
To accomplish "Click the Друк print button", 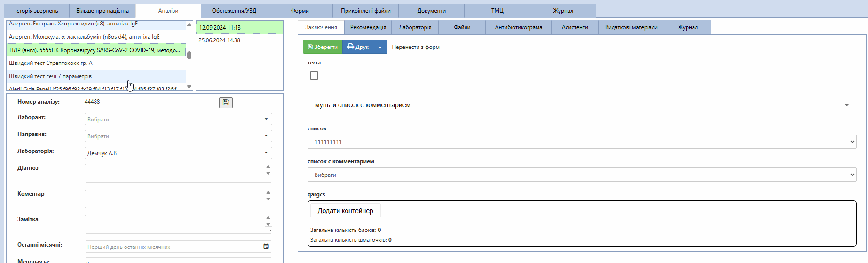I will (x=358, y=47).
